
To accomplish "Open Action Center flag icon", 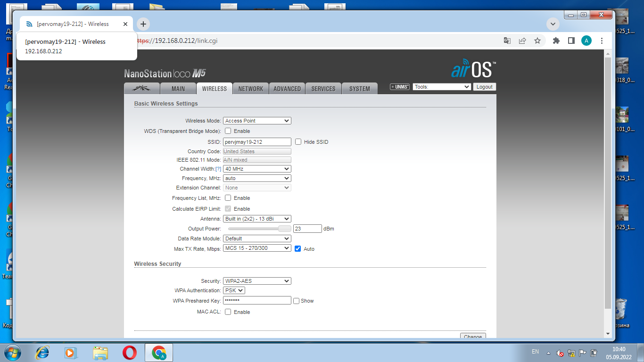I will (583, 353).
